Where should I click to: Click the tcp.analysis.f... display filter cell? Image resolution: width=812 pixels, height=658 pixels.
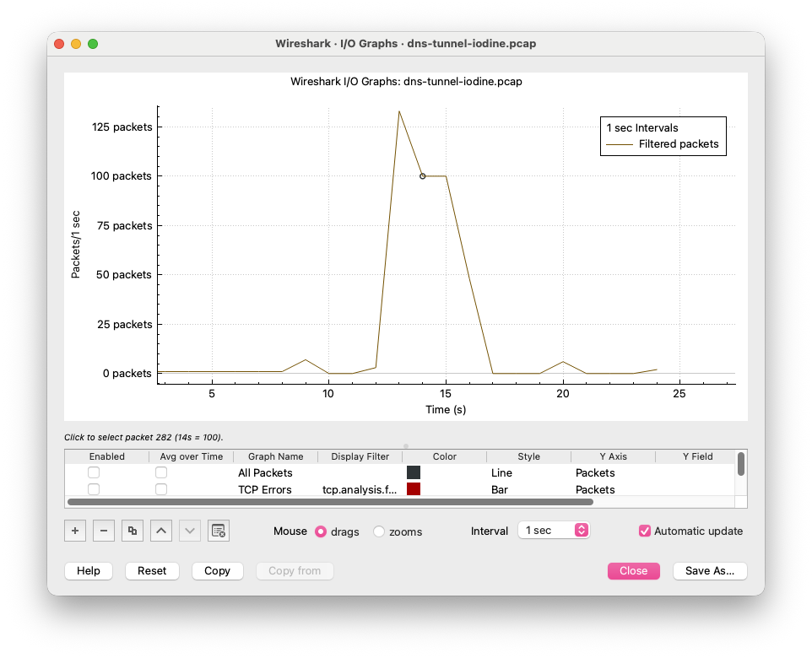[x=360, y=490]
